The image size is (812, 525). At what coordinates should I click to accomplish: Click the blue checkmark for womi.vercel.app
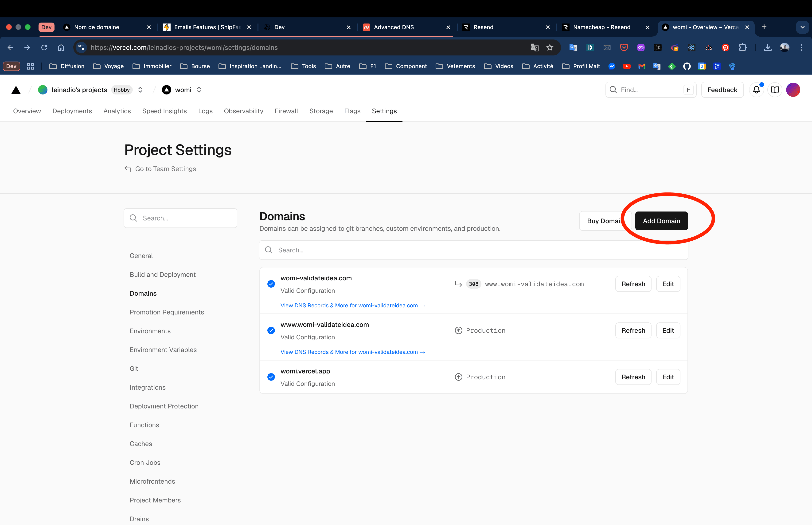pos(271,377)
